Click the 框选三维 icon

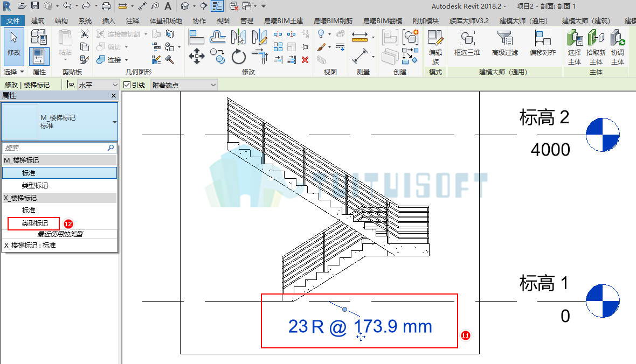click(467, 44)
